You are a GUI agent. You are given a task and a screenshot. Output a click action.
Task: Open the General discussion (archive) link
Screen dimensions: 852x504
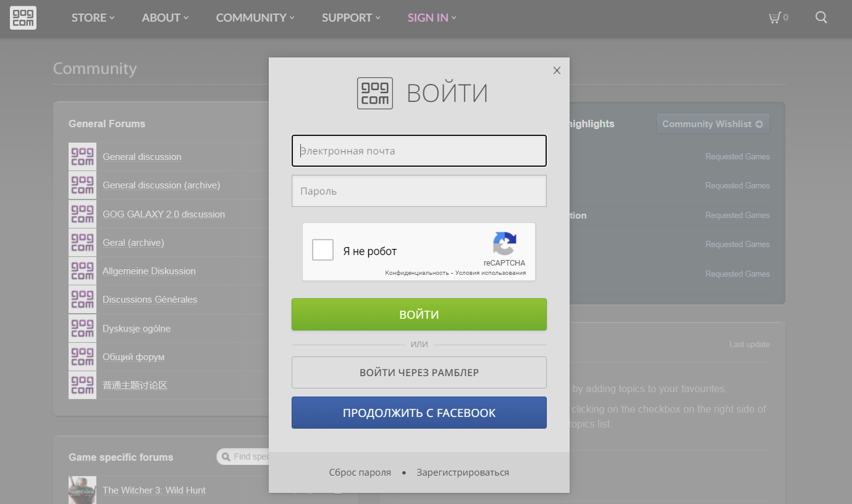coord(161,185)
